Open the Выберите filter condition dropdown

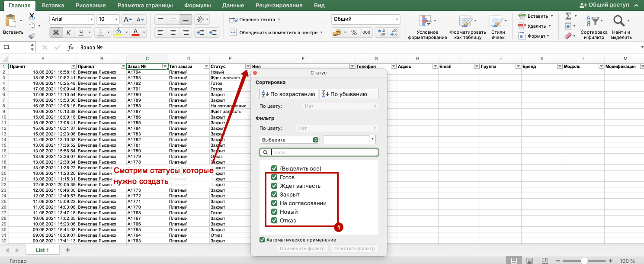(289, 140)
